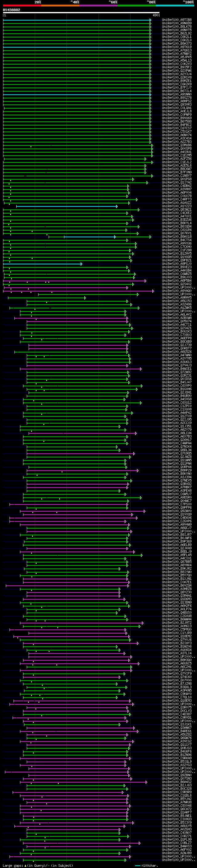
Task: Click hit label UniRef100_Q3MU86
Action: pyautogui.click(x=177, y=145)
